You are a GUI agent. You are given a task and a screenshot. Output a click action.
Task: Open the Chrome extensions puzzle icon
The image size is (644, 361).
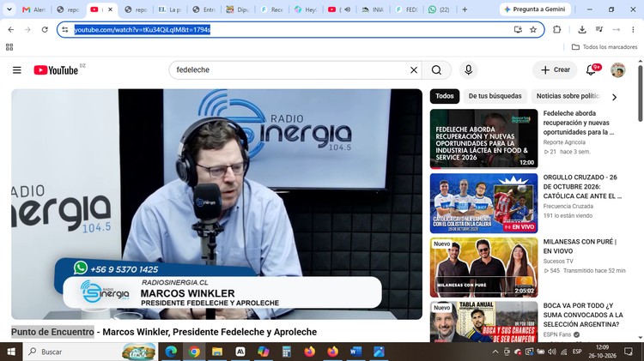pyautogui.click(x=556, y=29)
